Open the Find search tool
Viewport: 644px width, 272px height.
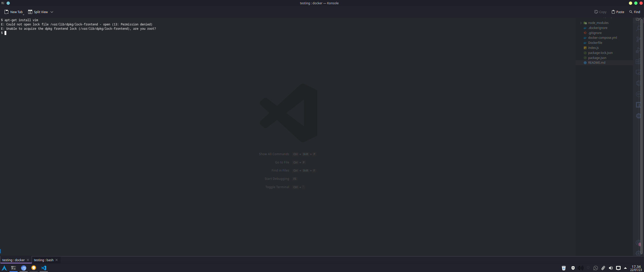[634, 12]
